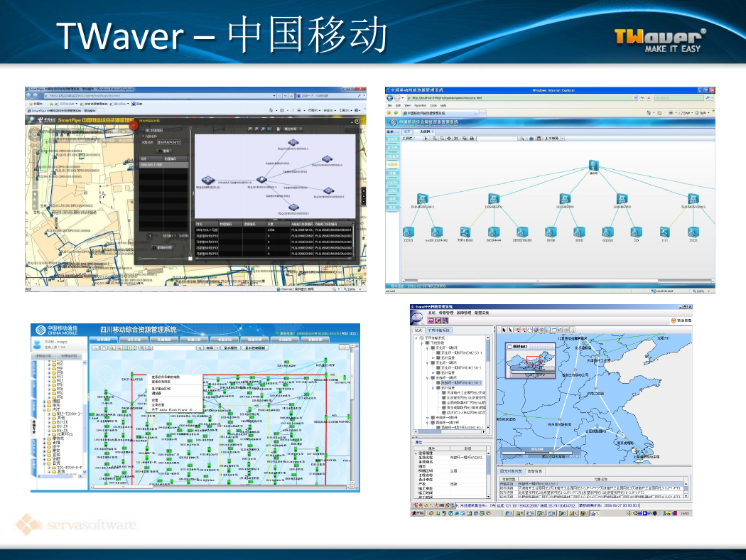Open the 告警管理 menu in transmission network window
This screenshot has height=560, width=746.
[x=445, y=313]
